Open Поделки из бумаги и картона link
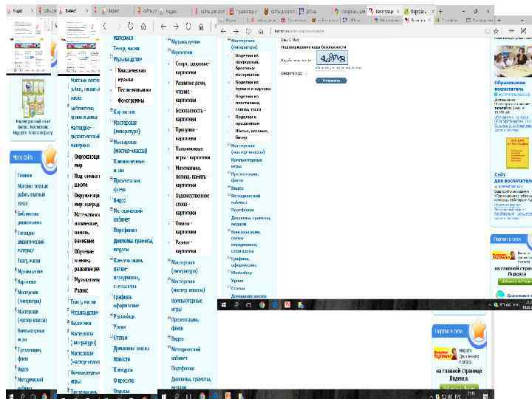532x399 pixels. (x=253, y=86)
